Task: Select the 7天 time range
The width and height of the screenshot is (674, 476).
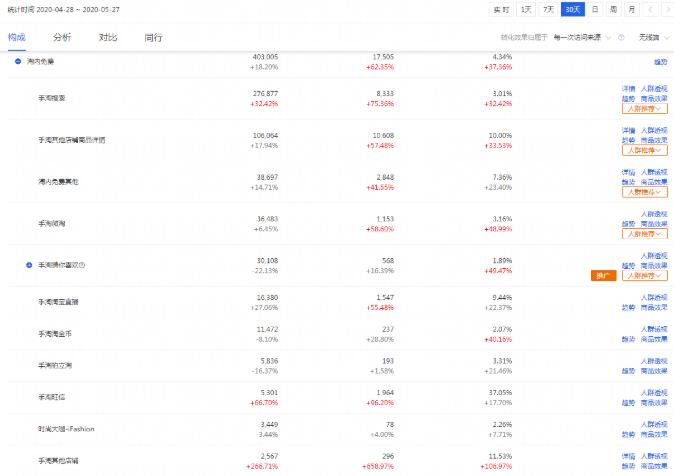Action: 549,9
